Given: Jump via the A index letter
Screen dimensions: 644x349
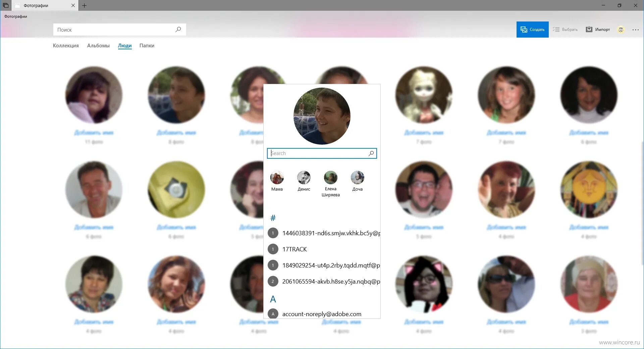Looking at the screenshot, I should 273,299.
